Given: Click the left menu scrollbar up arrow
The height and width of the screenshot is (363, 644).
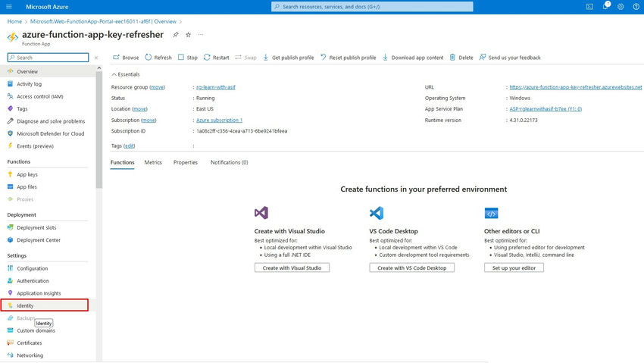Looking at the screenshot, I should click(x=99, y=68).
